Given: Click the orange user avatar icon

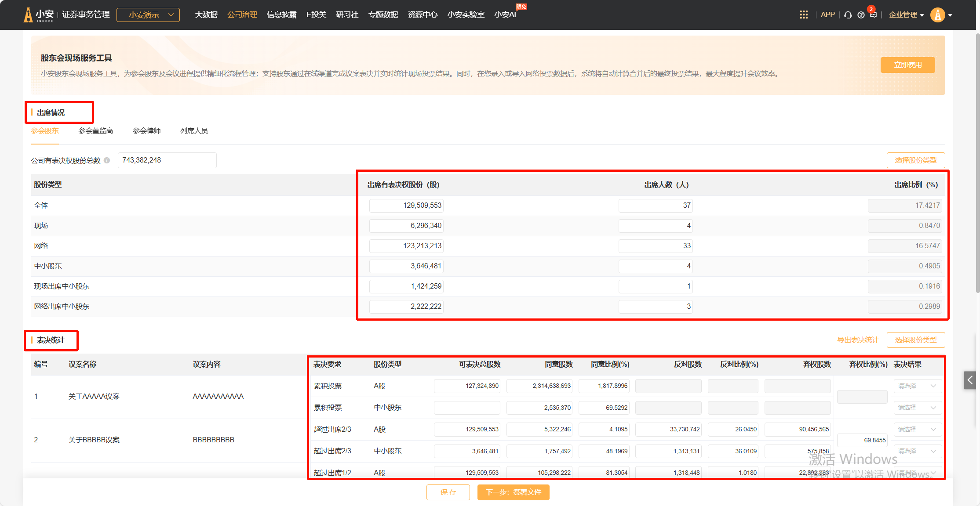Looking at the screenshot, I should pyautogui.click(x=937, y=15).
